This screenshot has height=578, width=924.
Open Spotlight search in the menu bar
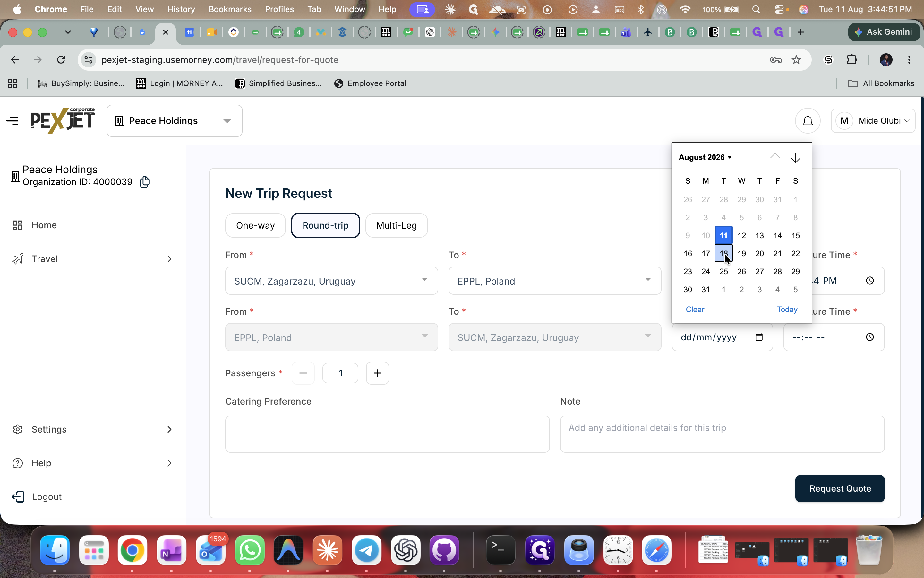pyautogui.click(x=756, y=9)
